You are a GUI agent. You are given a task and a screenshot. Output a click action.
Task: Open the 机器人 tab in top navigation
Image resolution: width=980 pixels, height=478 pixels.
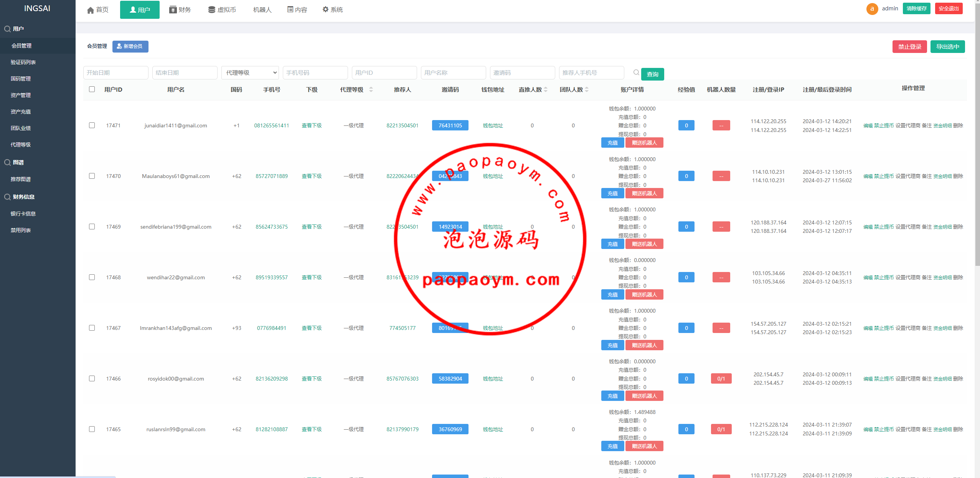(262, 10)
